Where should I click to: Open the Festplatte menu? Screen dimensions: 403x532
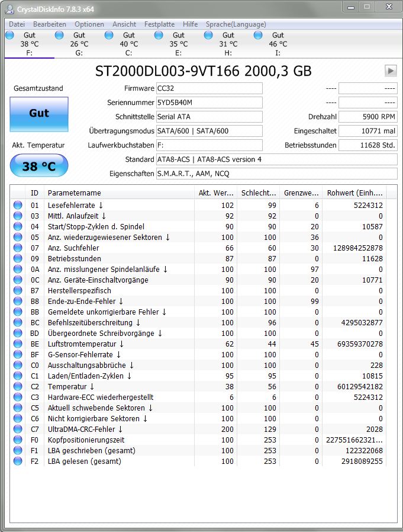pyautogui.click(x=159, y=24)
